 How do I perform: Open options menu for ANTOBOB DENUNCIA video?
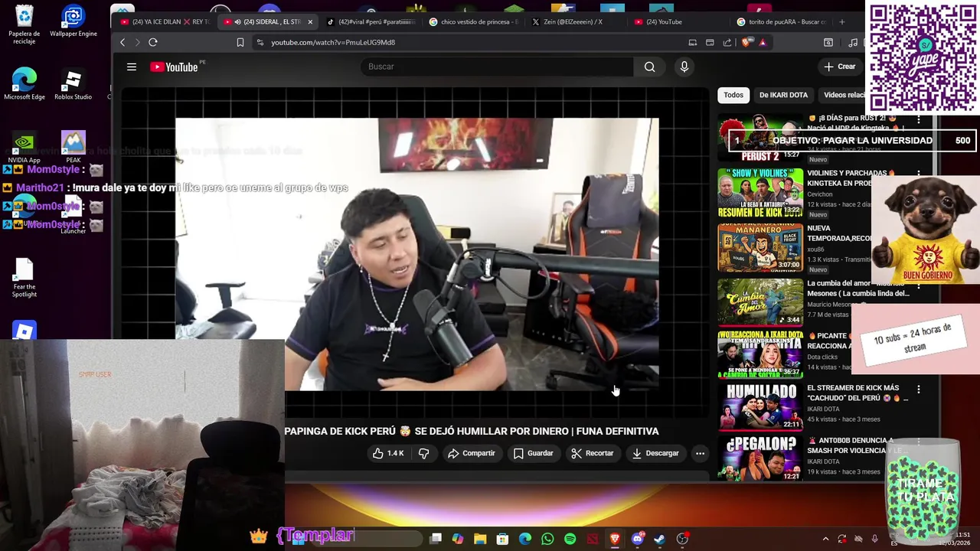[919, 442]
